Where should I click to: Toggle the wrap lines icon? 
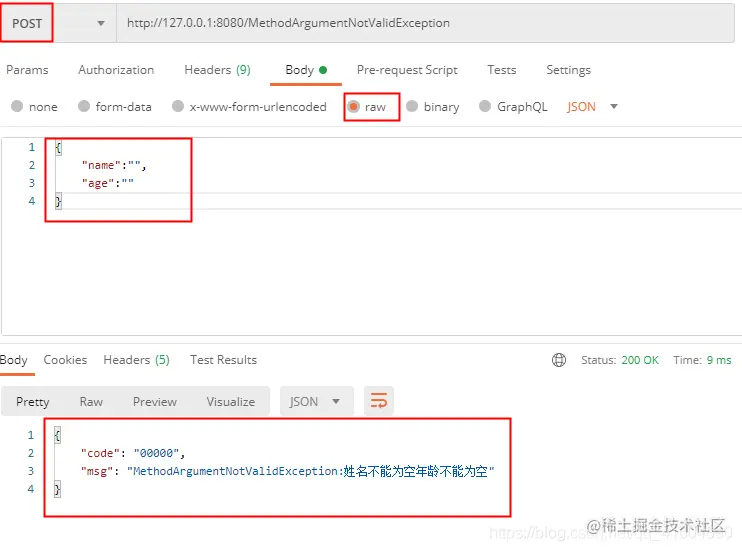click(x=379, y=401)
